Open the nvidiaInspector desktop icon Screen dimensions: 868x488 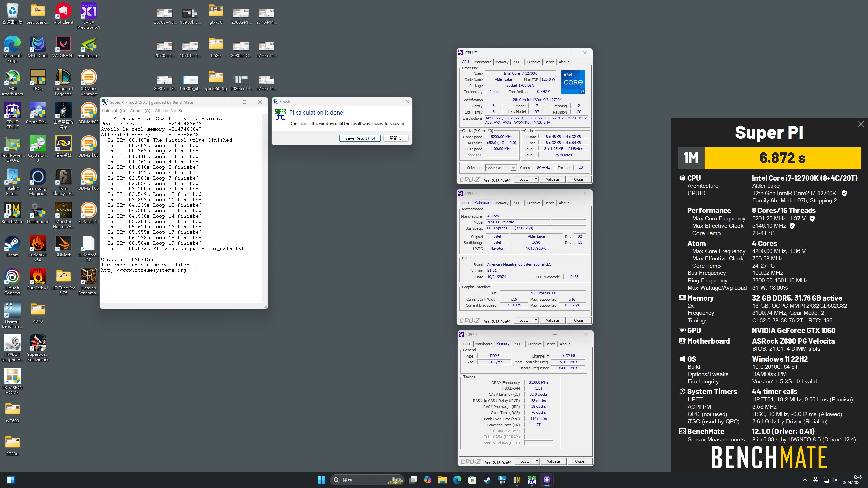tap(88, 47)
